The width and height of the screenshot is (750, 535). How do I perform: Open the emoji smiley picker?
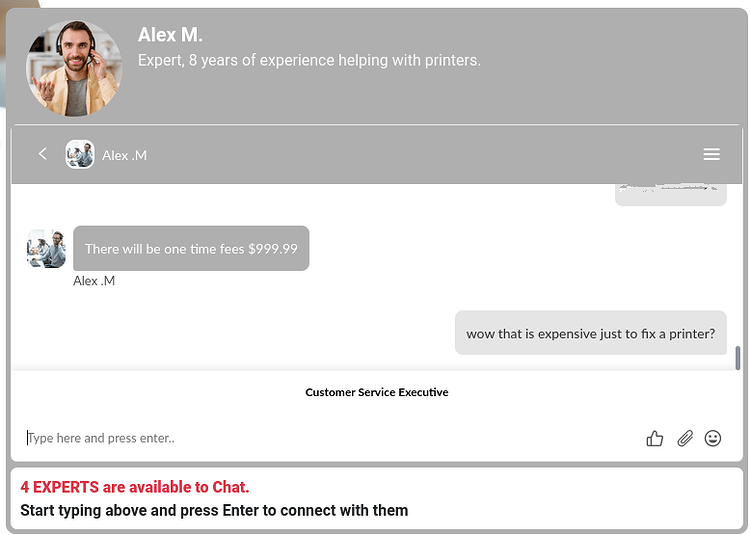click(713, 438)
